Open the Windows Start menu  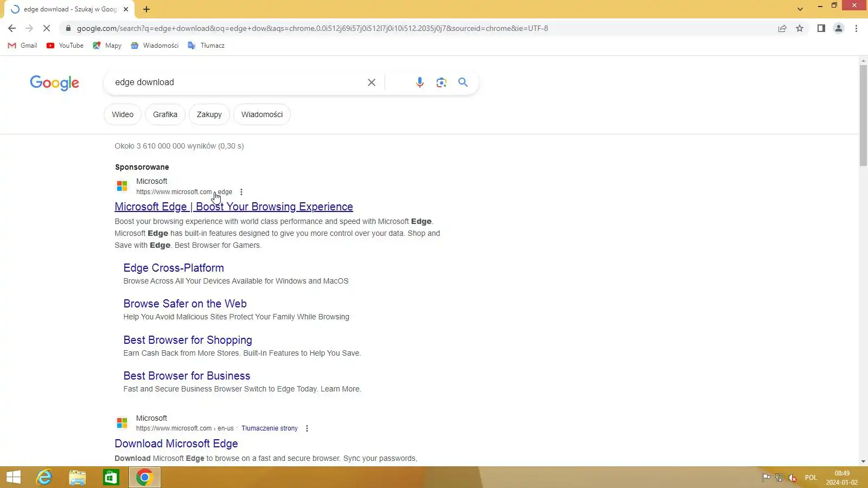pyautogui.click(x=13, y=477)
